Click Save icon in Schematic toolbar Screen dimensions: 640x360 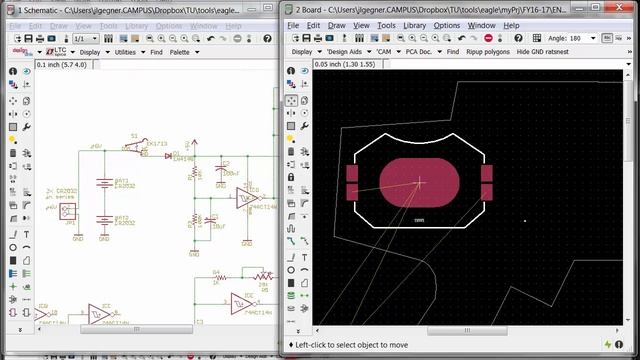coord(28,39)
